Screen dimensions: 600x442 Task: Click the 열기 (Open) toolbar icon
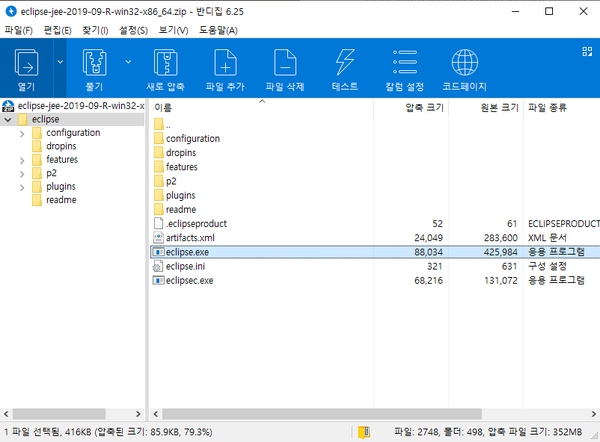click(x=26, y=63)
